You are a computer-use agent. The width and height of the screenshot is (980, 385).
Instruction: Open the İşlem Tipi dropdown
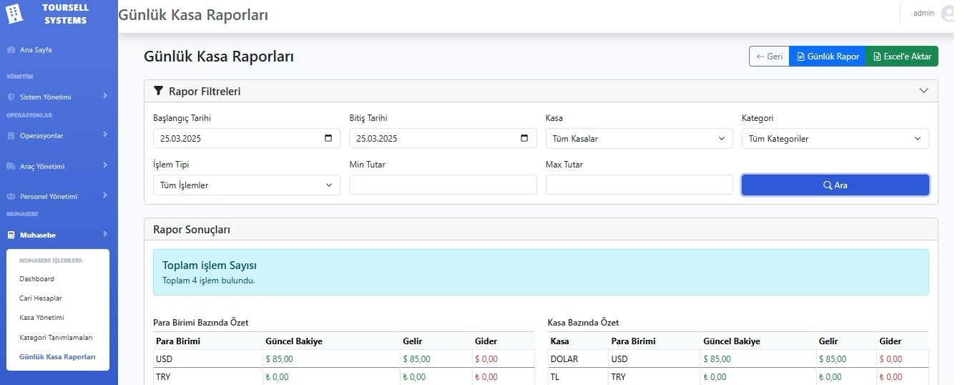tap(246, 185)
